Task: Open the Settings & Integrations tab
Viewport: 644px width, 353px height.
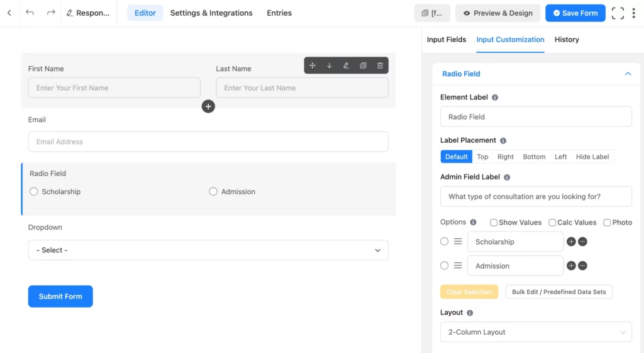Action: (x=211, y=13)
